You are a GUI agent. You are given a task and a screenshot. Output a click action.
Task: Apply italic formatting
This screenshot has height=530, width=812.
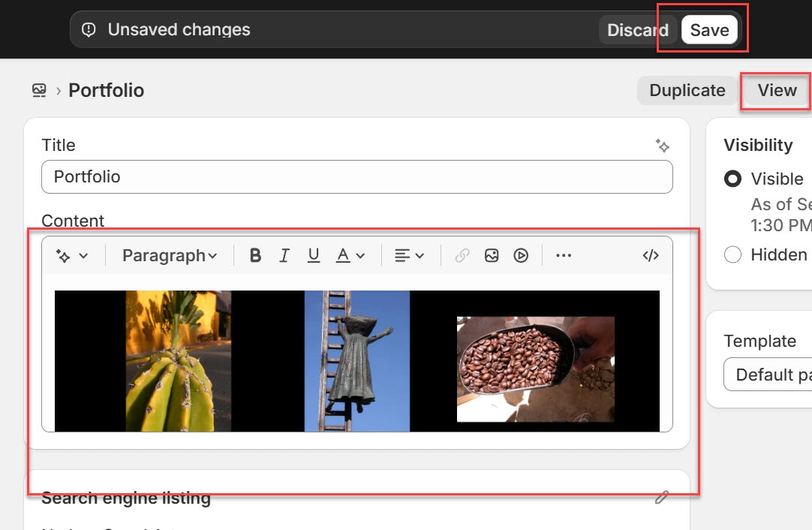(284, 254)
